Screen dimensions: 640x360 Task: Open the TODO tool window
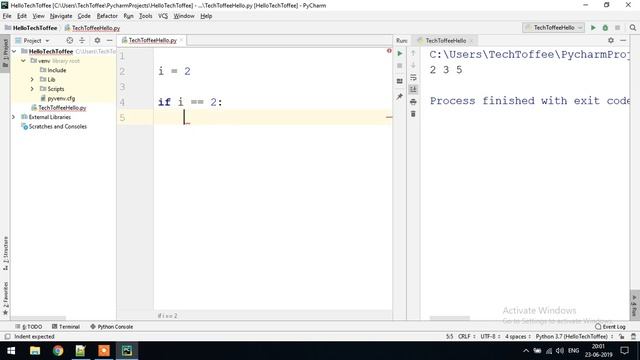click(29, 327)
